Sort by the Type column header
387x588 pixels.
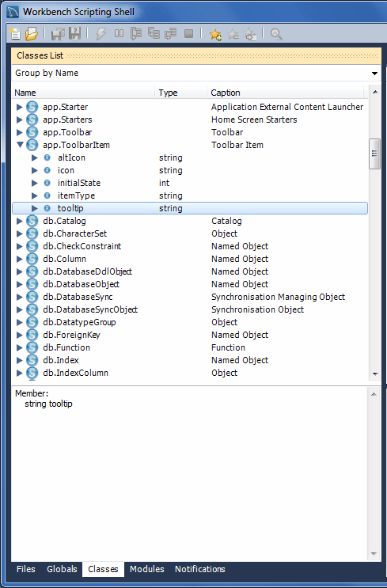click(180, 93)
